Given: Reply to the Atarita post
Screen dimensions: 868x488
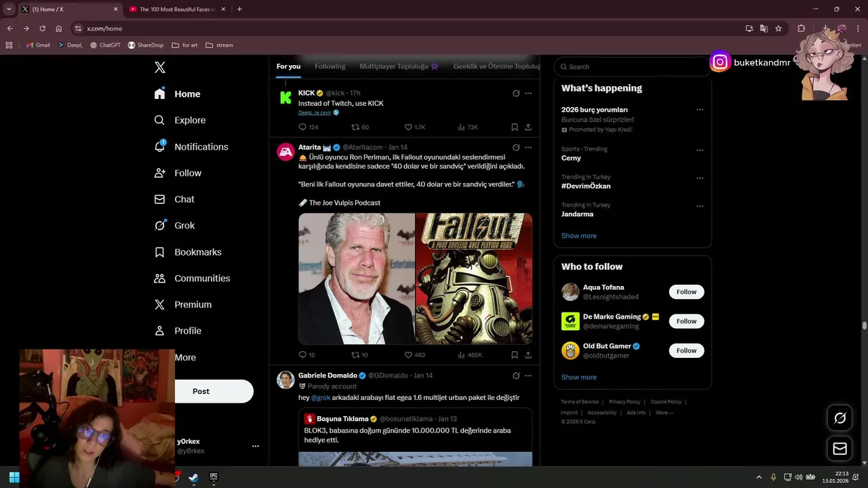Looking at the screenshot, I should [302, 355].
